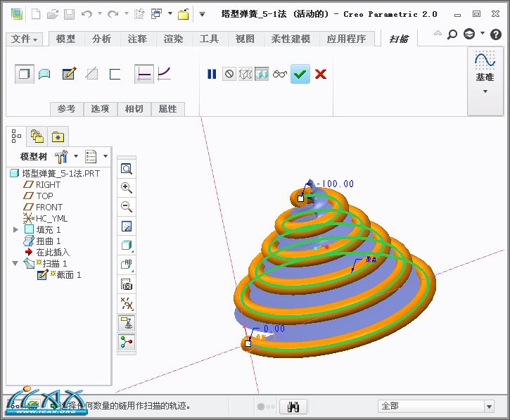
Task: Toggle sweep as solid option
Action: [25, 74]
